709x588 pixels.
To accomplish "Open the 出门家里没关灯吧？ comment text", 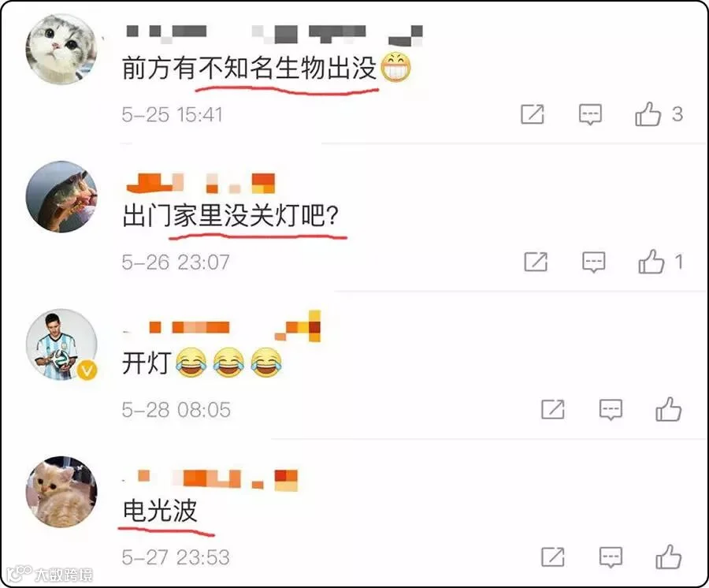I will pos(230,215).
